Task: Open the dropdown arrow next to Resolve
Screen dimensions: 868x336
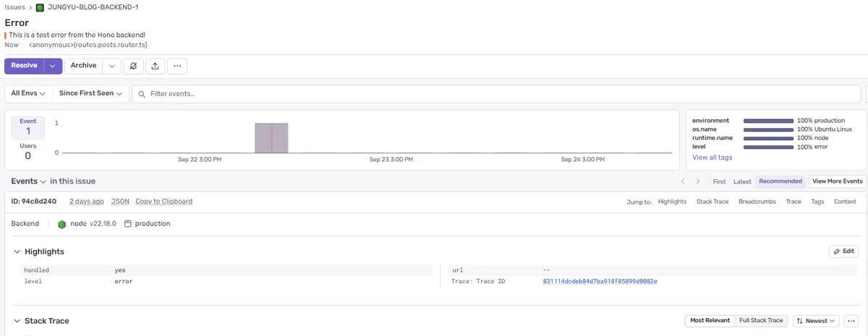Action: point(52,66)
